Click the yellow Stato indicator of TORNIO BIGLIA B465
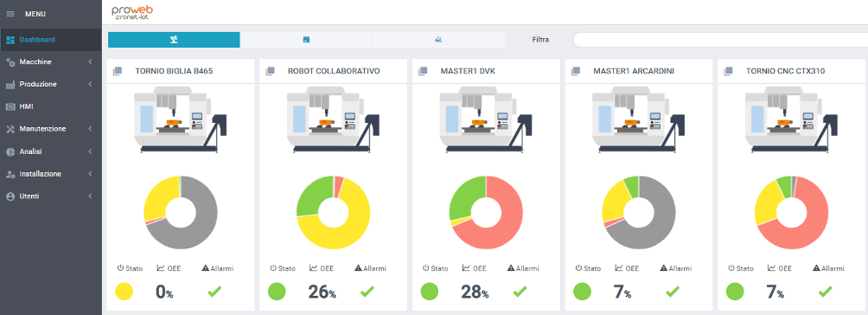This screenshot has width=868, height=315. click(124, 291)
